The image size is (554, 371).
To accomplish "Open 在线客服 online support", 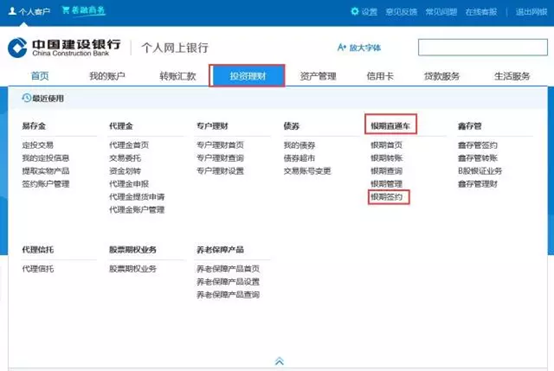I will [481, 12].
